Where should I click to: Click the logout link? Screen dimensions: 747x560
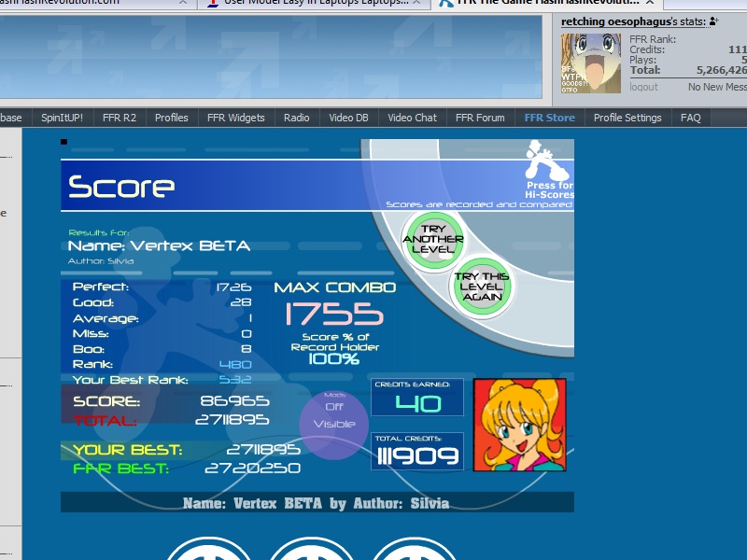(x=643, y=87)
